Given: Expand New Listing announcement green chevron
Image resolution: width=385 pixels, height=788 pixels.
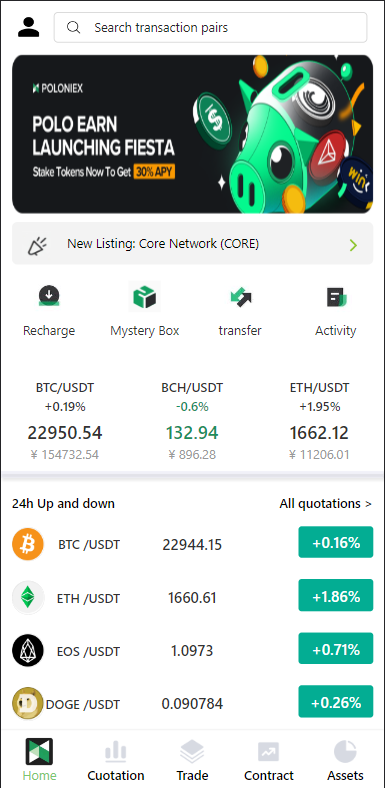Looking at the screenshot, I should [x=354, y=245].
